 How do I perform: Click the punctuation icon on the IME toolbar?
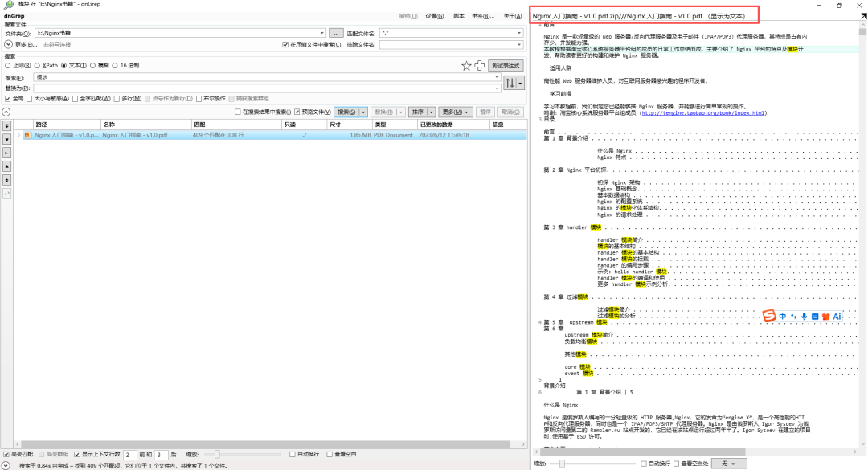coord(793,316)
